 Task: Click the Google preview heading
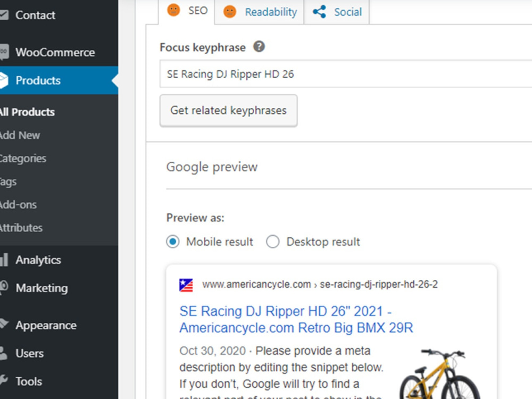click(212, 167)
